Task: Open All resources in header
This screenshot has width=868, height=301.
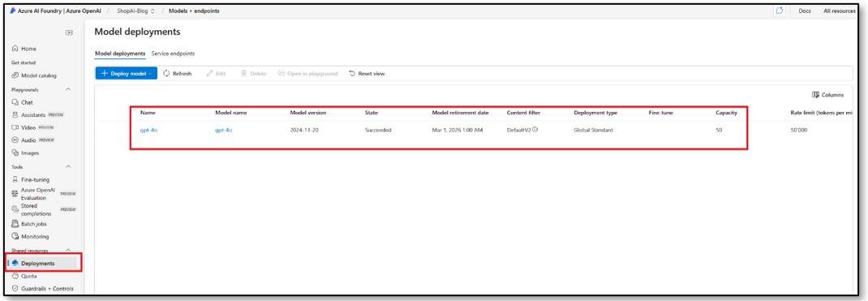Action: [840, 11]
